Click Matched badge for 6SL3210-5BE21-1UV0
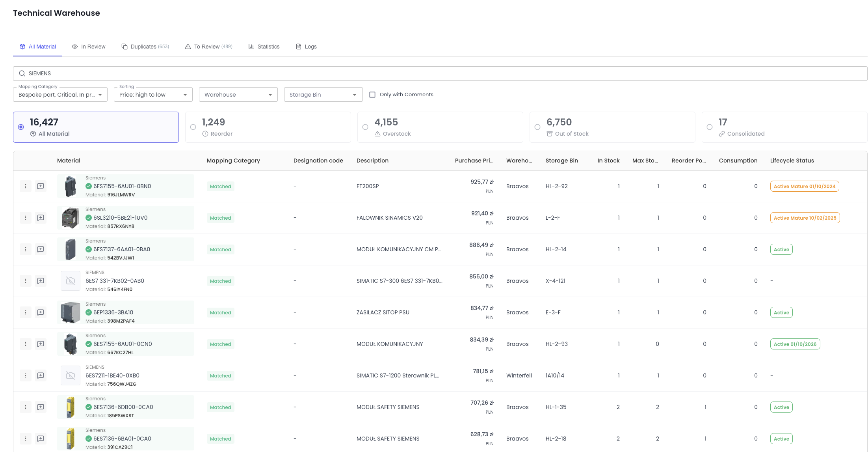Screen dimensions: 868x452 220,218
